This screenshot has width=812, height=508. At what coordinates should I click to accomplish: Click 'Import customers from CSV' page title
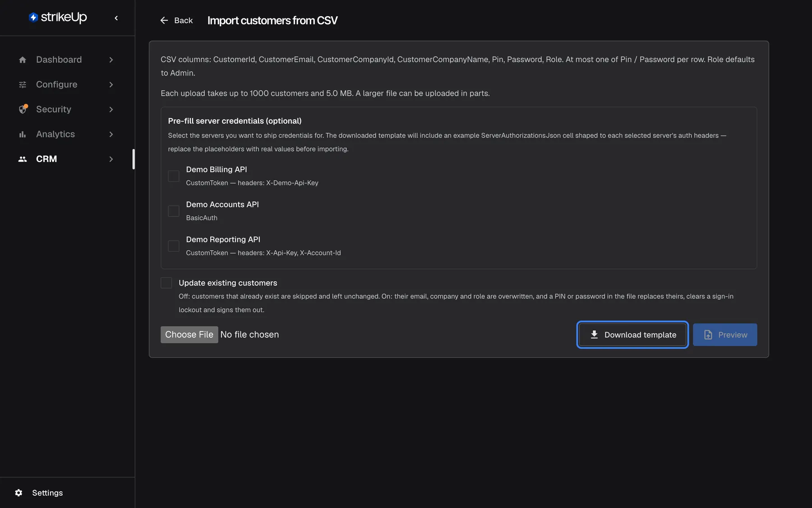pos(272,20)
